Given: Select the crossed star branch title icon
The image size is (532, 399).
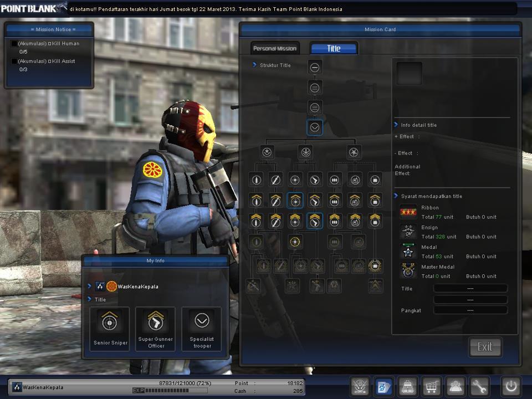Looking at the screenshot, I should pos(354,152).
